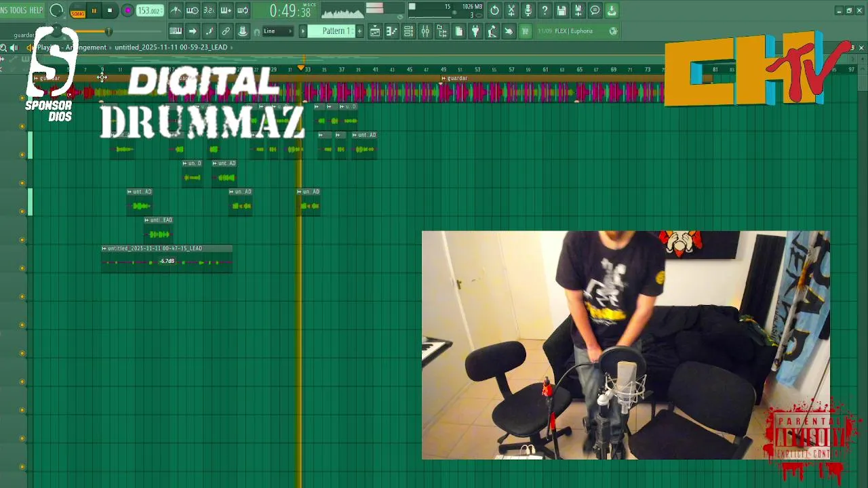This screenshot has width=868, height=488.
Task: Click the 1026 MB memory readout
Action: pos(472,7)
